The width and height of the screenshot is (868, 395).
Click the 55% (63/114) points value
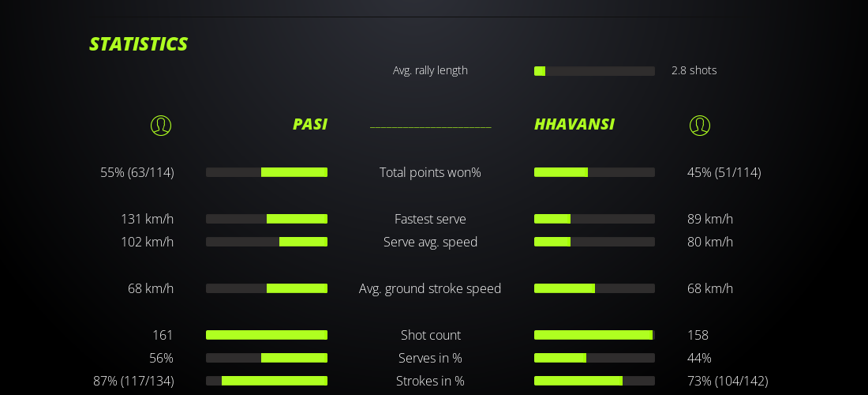tap(137, 172)
